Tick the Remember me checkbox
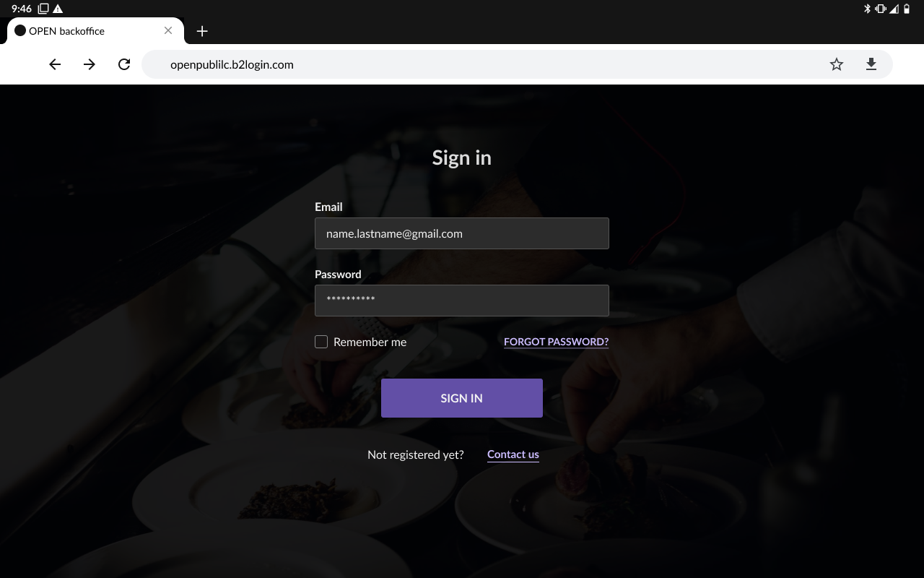The height and width of the screenshot is (578, 924). tap(321, 342)
